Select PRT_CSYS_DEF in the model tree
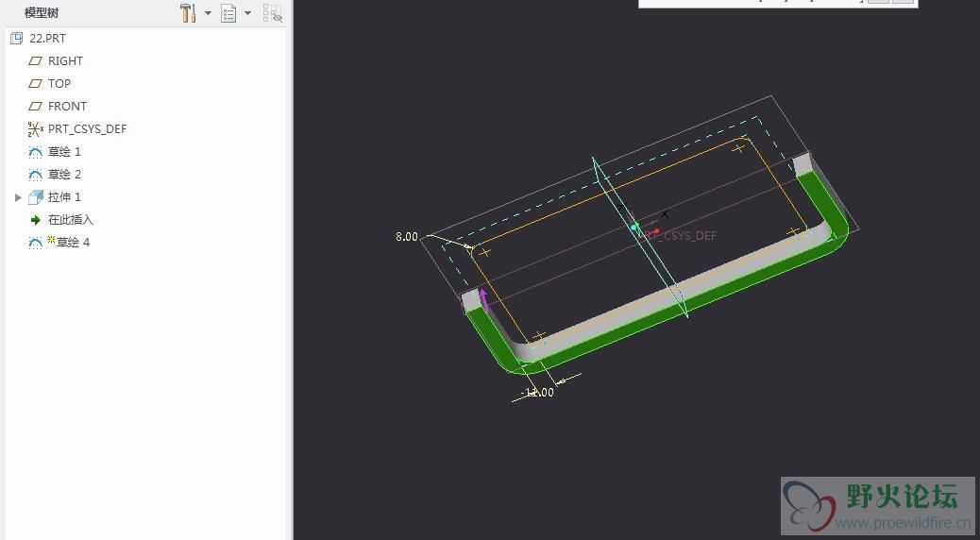 [x=77, y=129]
